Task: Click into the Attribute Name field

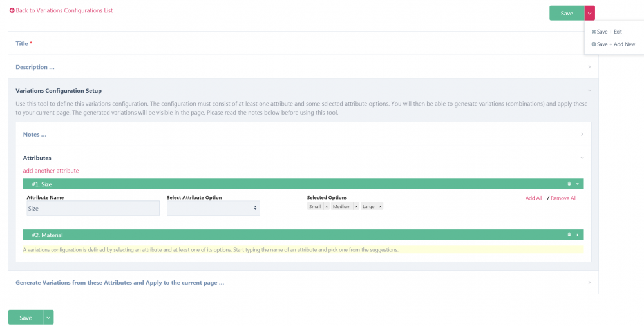Action: [93, 208]
